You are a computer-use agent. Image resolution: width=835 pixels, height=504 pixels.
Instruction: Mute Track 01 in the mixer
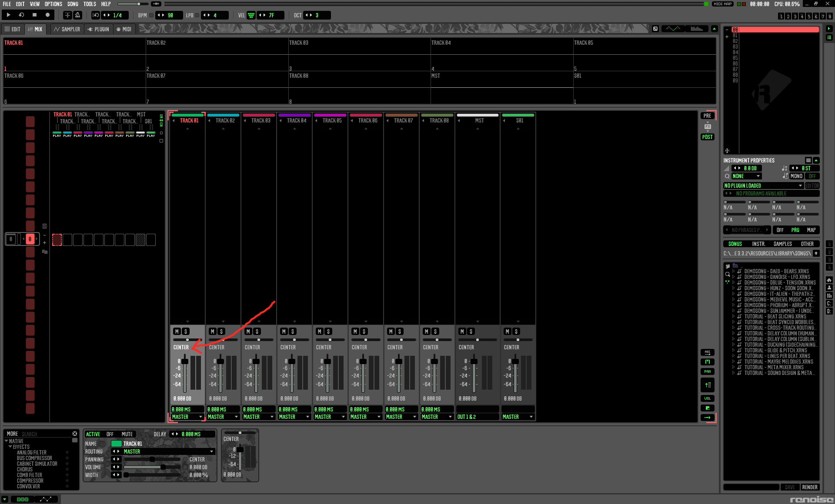coord(177,332)
